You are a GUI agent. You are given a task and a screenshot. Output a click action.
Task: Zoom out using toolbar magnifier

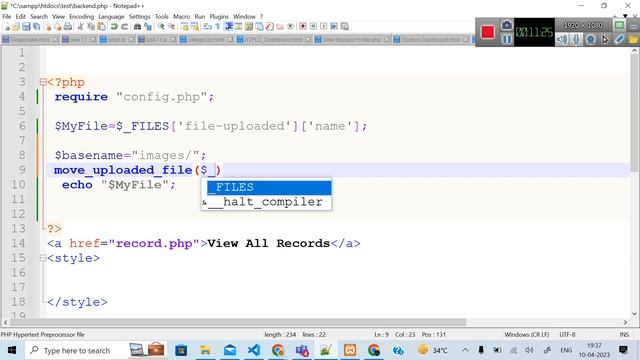click(171, 27)
